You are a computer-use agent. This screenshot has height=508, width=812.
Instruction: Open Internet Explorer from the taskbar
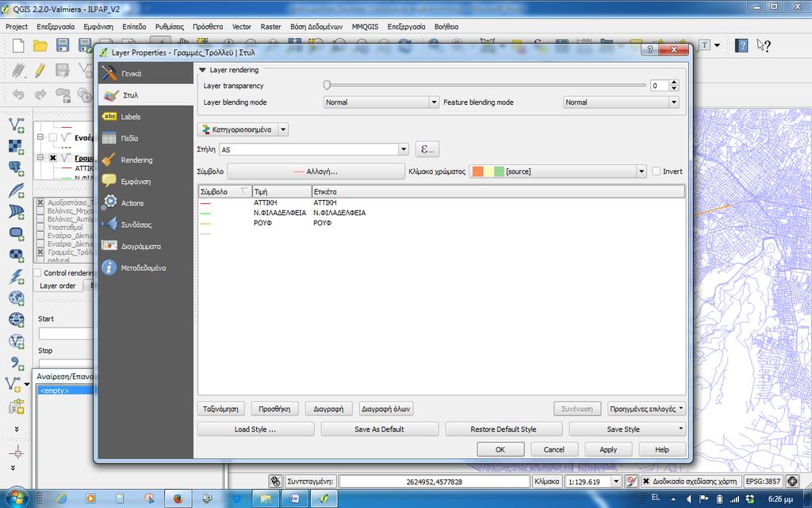coord(62,498)
